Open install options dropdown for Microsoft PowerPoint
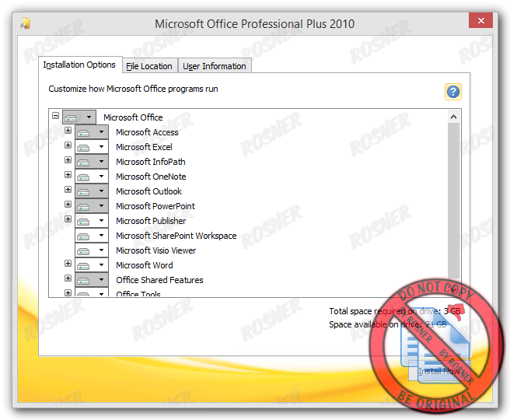This screenshot has height=420, width=510. (x=92, y=206)
